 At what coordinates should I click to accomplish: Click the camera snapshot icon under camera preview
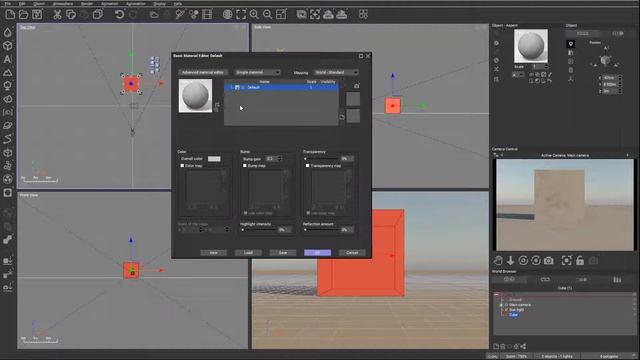549,260
